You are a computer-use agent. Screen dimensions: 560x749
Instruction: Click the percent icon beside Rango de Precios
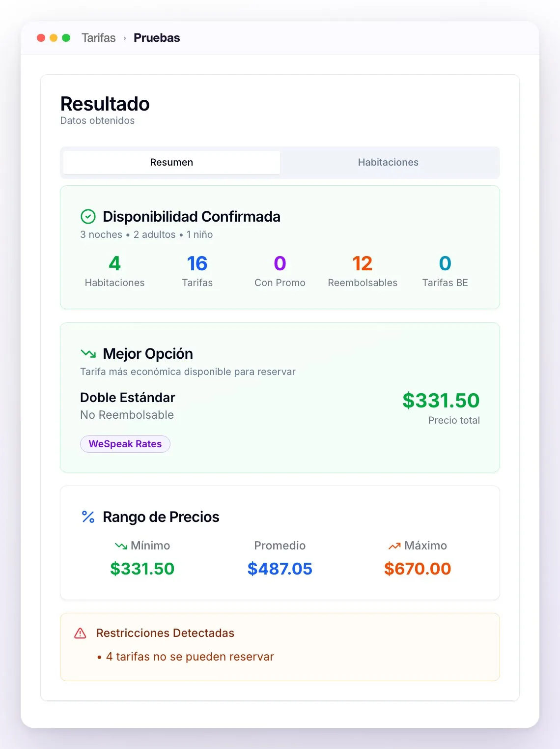point(88,517)
